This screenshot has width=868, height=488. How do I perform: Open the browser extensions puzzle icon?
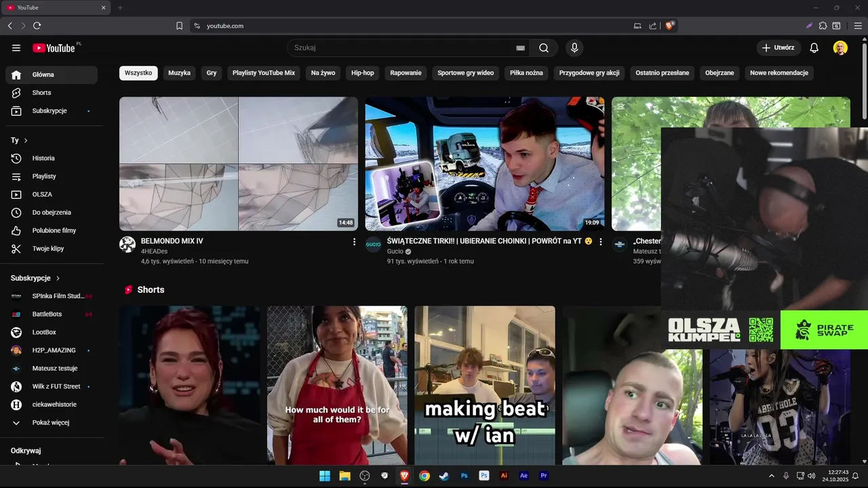point(823,26)
